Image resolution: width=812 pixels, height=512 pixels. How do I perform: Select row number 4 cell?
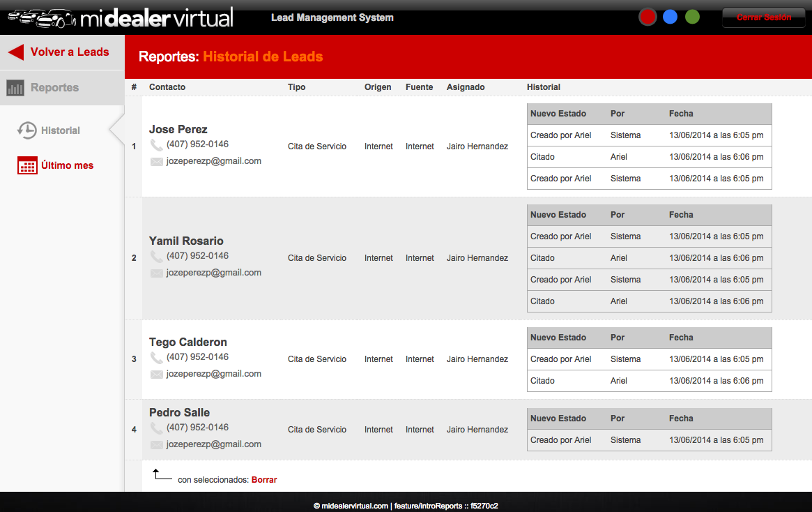pos(134,430)
